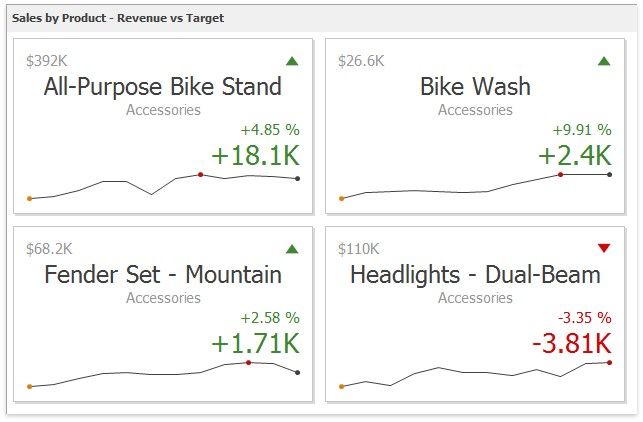Select the Fender Set - Mountain title
Screen dimensions: 643x422
(x=163, y=274)
